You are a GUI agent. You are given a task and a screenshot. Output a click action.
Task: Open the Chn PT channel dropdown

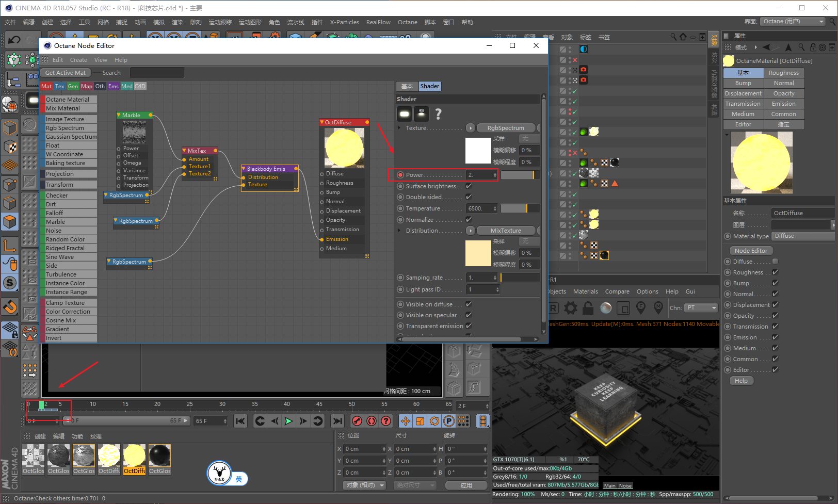[701, 308]
